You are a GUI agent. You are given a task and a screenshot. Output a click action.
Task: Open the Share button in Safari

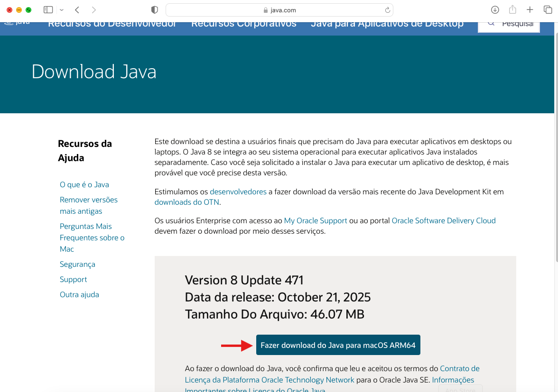pos(512,10)
